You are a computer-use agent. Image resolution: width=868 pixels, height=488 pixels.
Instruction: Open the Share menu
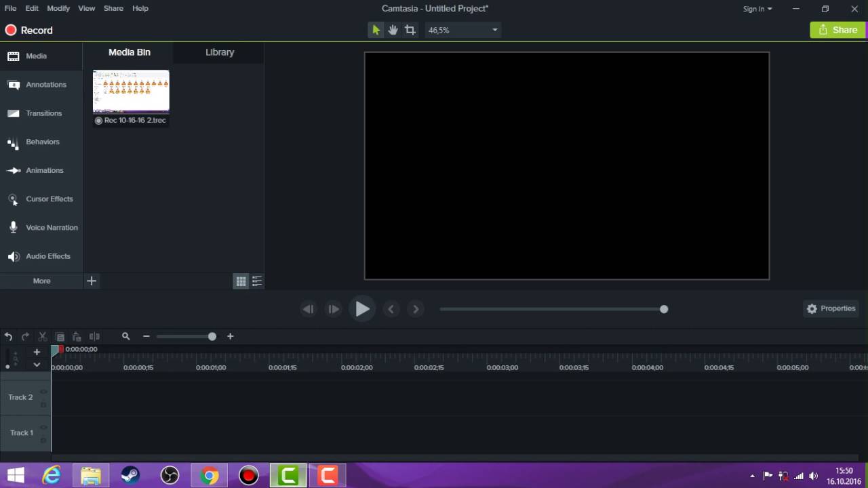[113, 8]
